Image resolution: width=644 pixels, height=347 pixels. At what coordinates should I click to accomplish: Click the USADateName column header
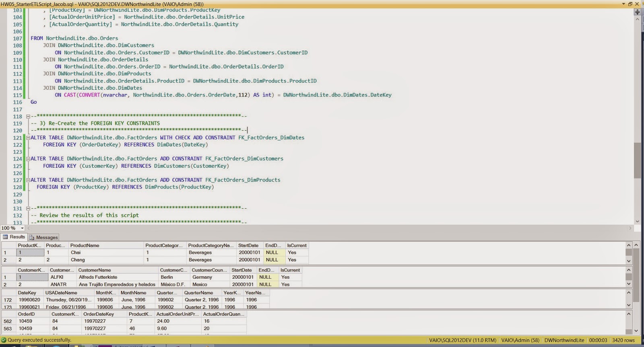[69, 293]
